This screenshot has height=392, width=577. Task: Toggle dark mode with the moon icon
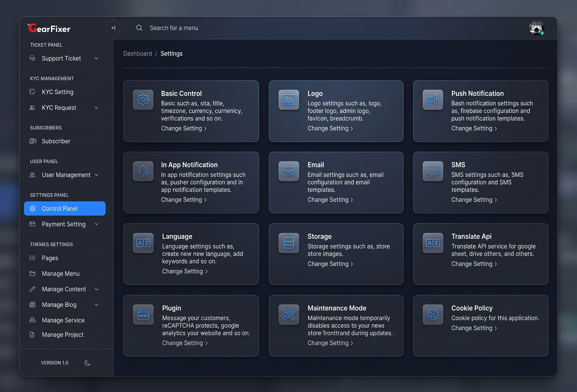pyautogui.click(x=87, y=363)
